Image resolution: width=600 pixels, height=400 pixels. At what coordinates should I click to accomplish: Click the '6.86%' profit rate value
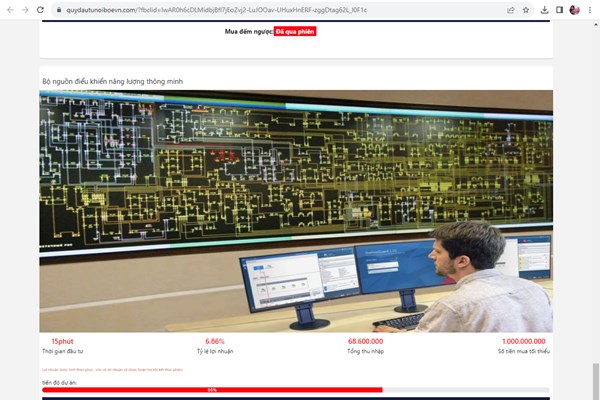[x=215, y=341]
